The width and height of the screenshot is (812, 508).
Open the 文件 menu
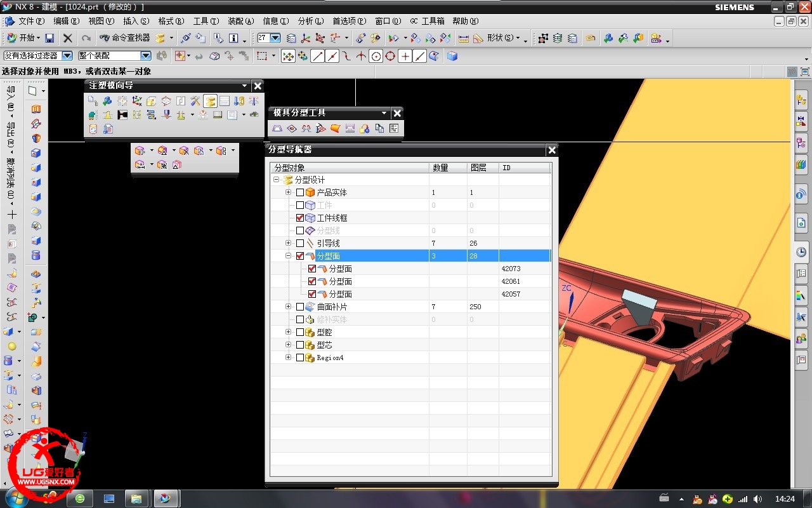point(31,22)
